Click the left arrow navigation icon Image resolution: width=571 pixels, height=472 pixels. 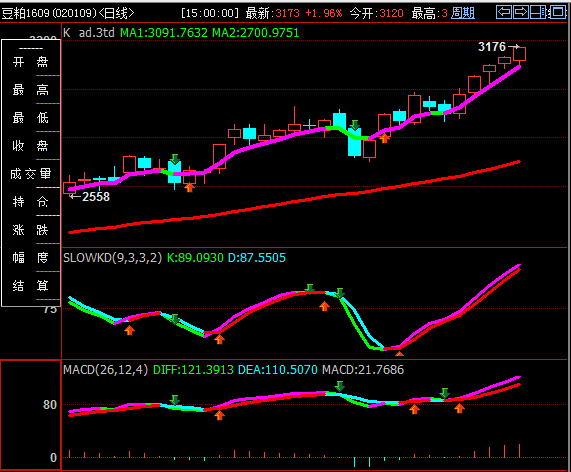pyautogui.click(x=504, y=12)
